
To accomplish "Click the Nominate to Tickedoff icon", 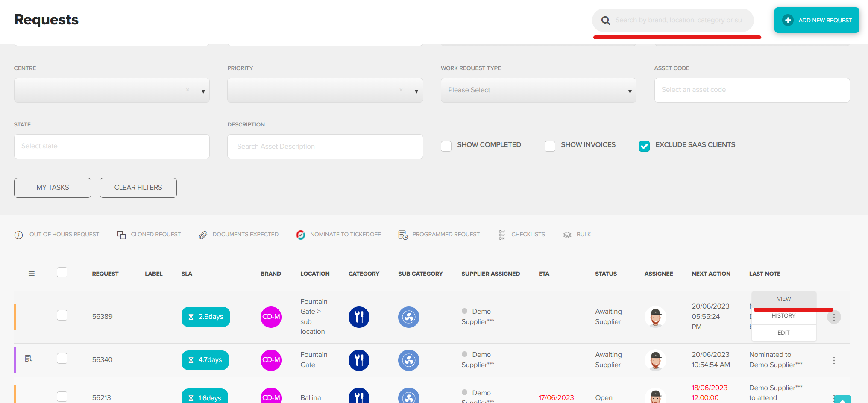I will click(301, 235).
